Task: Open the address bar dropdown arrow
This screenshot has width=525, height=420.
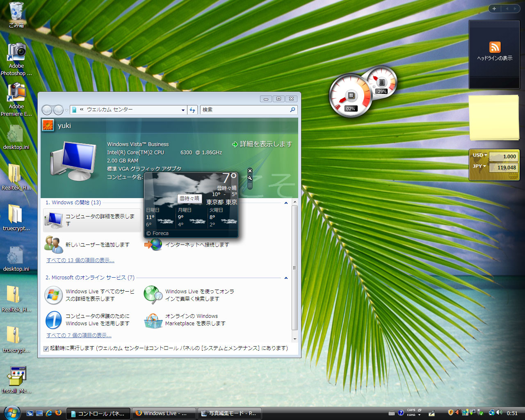Action: click(183, 110)
